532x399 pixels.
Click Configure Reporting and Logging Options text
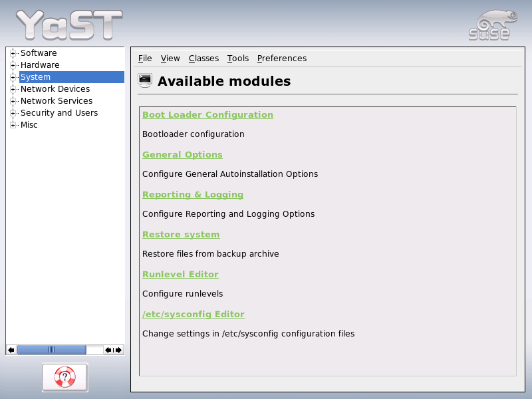coord(228,214)
